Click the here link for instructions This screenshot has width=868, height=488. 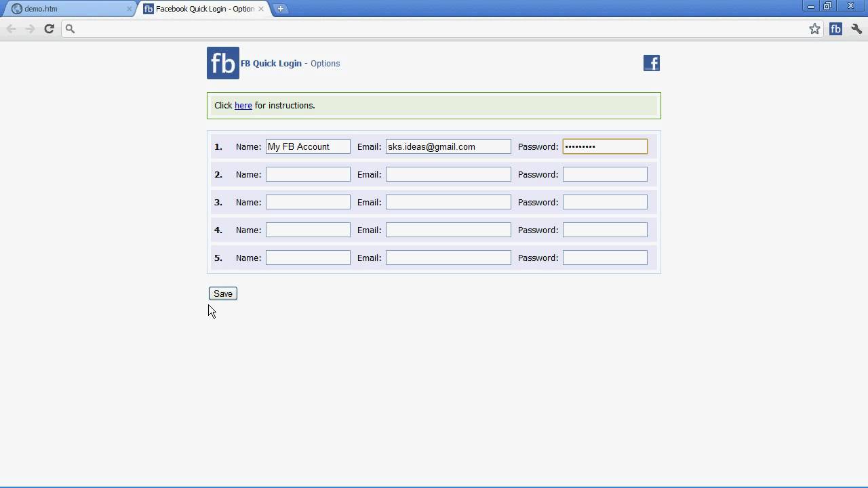(243, 105)
